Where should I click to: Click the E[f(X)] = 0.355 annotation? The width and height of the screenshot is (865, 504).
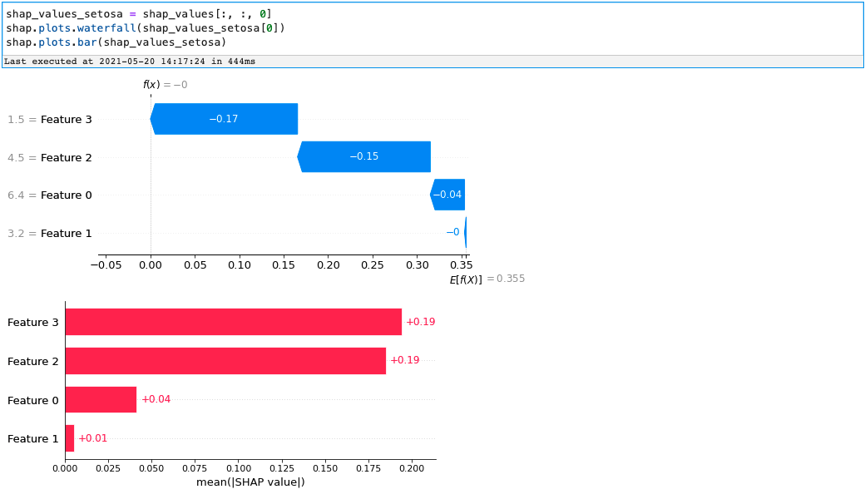[487, 279]
